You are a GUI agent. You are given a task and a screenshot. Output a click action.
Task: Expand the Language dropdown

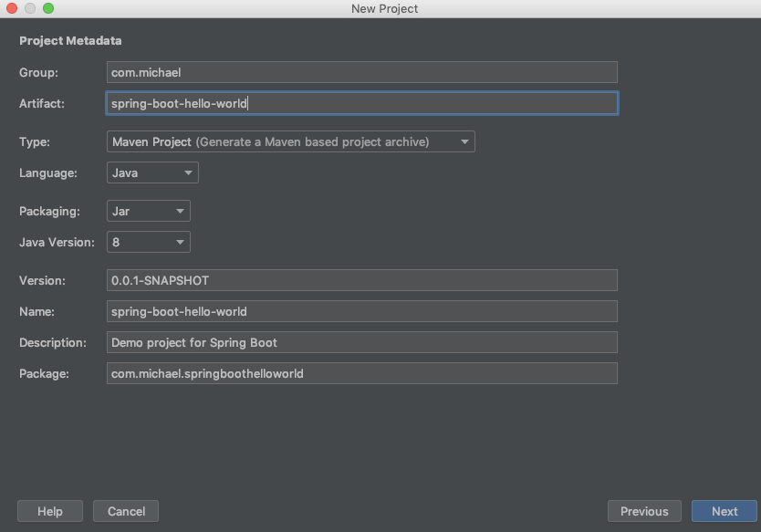click(x=152, y=172)
